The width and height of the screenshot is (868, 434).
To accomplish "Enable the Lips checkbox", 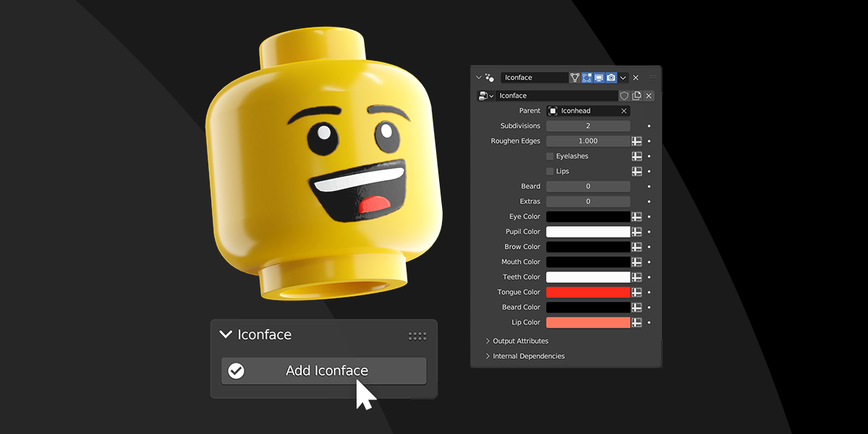I will click(x=550, y=171).
